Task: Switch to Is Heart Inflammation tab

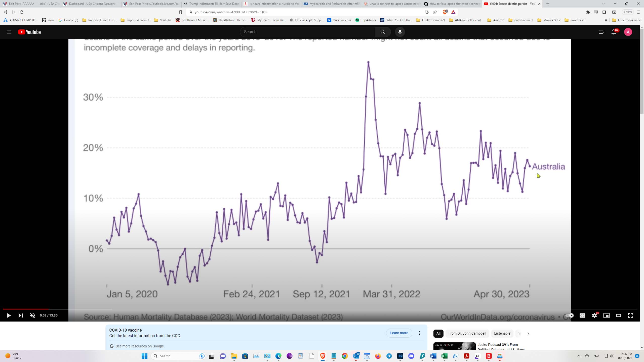Action: point(272,4)
